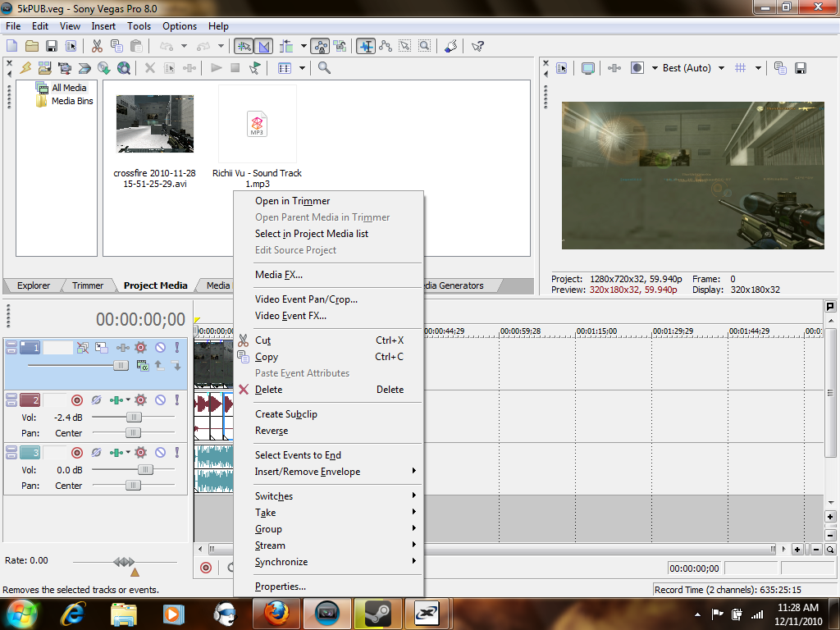Click Save Snapshot to File icon in preview

(x=800, y=68)
